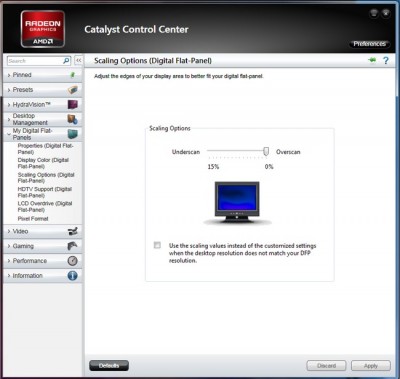Screen dimensions: 400x379
Task: Click the monitor preview image
Action: (x=237, y=203)
